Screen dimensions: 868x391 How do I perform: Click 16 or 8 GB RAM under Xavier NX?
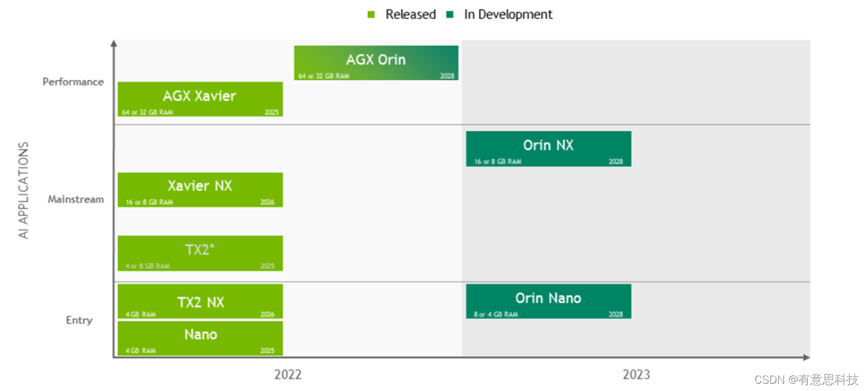pyautogui.click(x=149, y=203)
